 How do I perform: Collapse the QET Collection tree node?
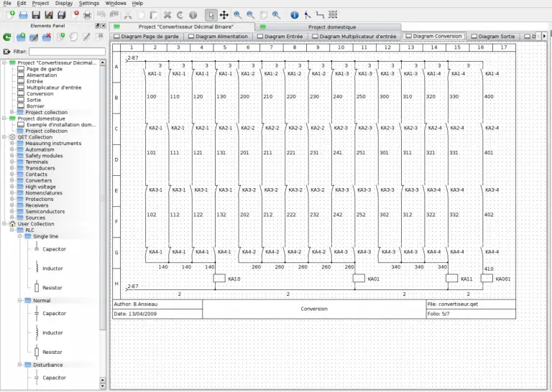4,137
